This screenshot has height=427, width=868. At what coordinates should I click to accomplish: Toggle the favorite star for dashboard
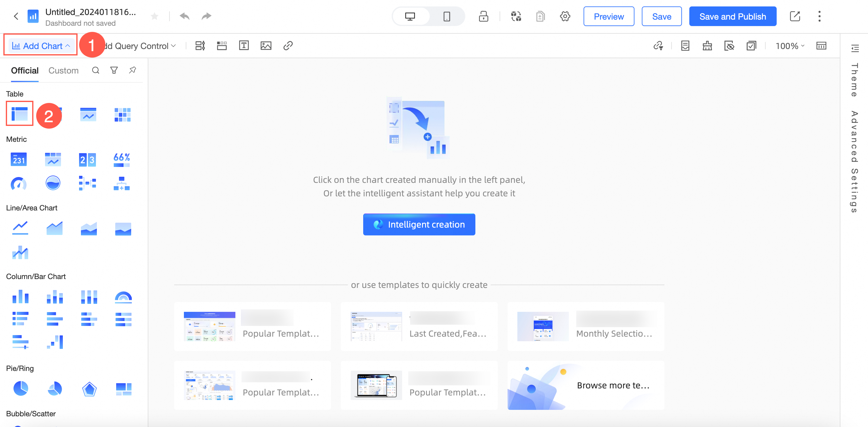[x=154, y=16]
